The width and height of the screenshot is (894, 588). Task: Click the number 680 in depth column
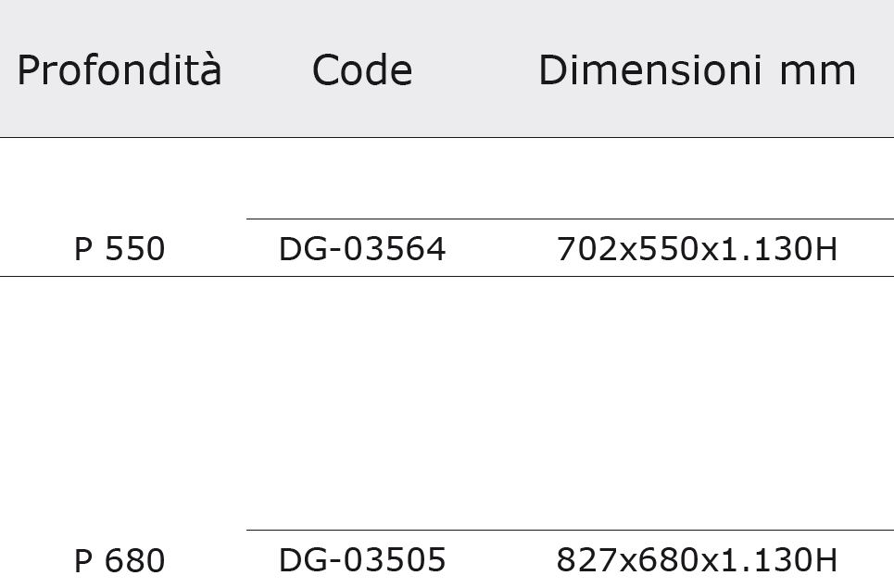coord(135,560)
